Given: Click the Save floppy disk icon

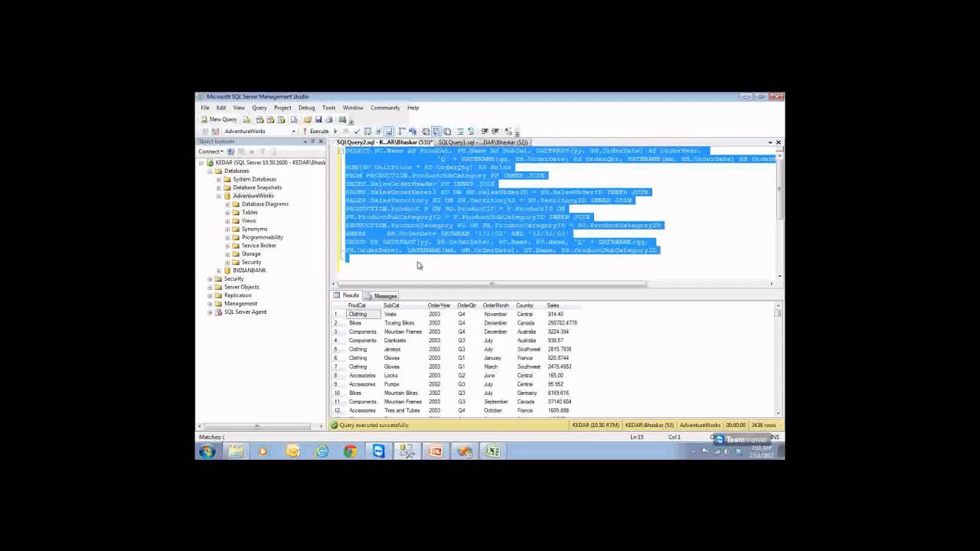Looking at the screenshot, I should (318, 119).
